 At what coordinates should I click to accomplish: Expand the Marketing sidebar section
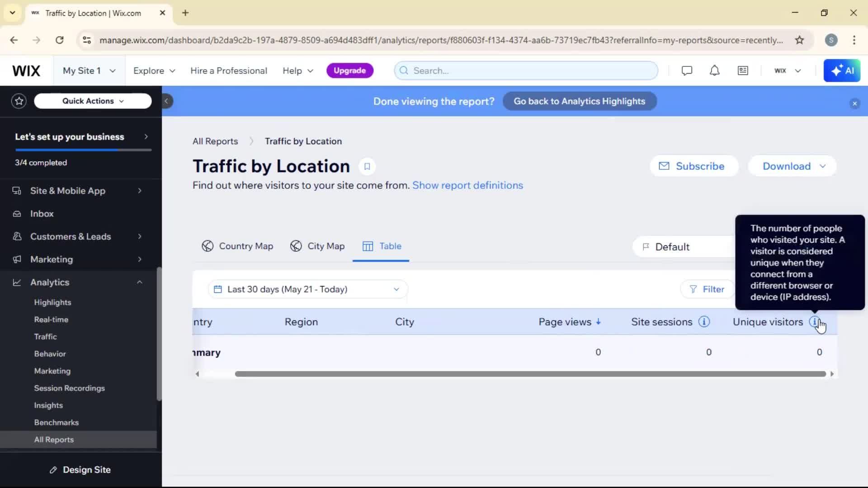pyautogui.click(x=78, y=259)
